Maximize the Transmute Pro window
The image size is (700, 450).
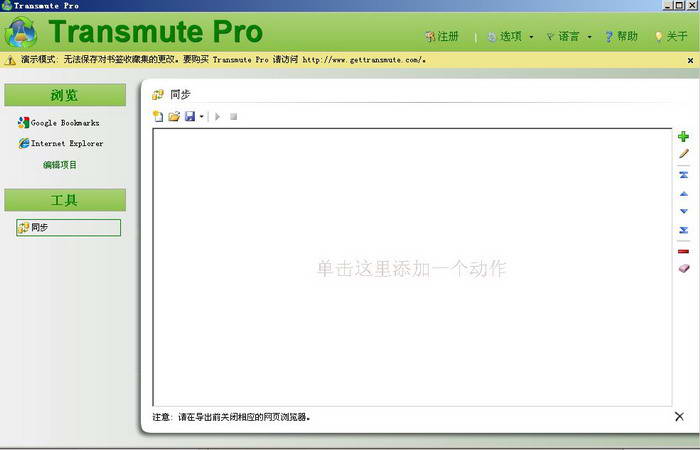pos(679,5)
